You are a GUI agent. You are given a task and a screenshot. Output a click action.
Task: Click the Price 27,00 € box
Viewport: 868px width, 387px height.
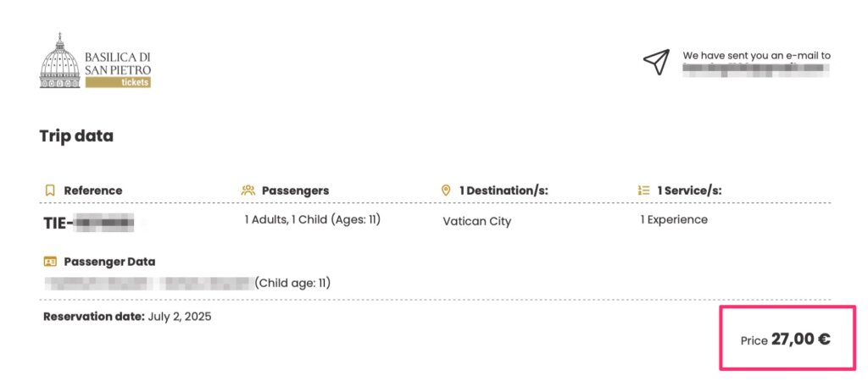(x=787, y=339)
